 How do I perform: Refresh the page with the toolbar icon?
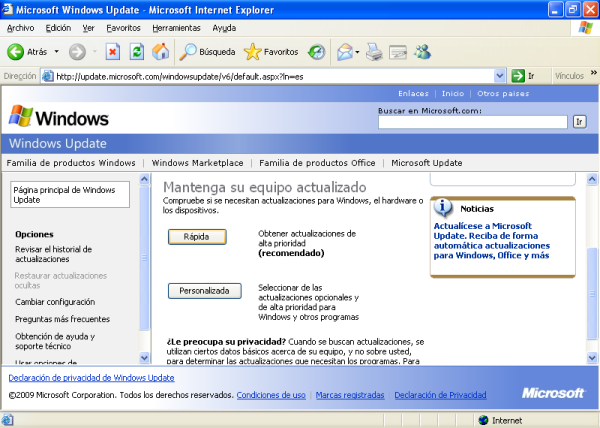(x=137, y=51)
